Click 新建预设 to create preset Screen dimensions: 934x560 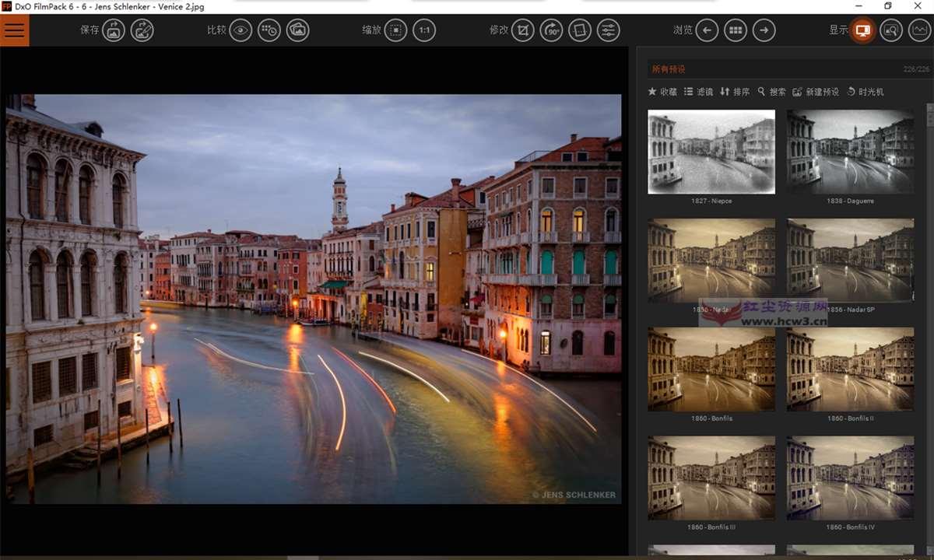[x=816, y=92]
